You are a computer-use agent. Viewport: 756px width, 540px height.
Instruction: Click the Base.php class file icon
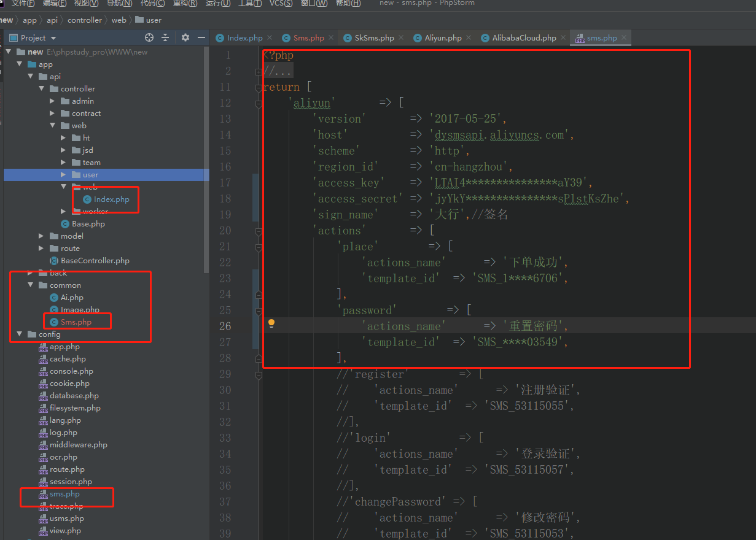(65, 224)
